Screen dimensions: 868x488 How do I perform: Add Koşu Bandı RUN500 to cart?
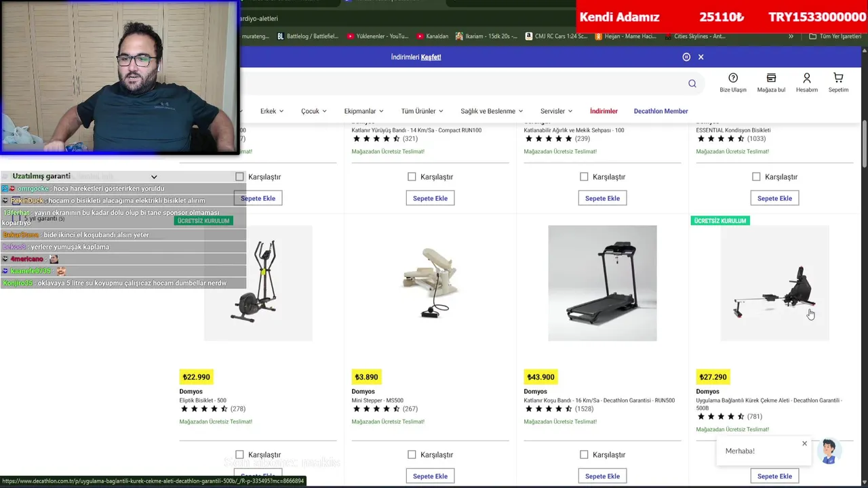(x=602, y=476)
